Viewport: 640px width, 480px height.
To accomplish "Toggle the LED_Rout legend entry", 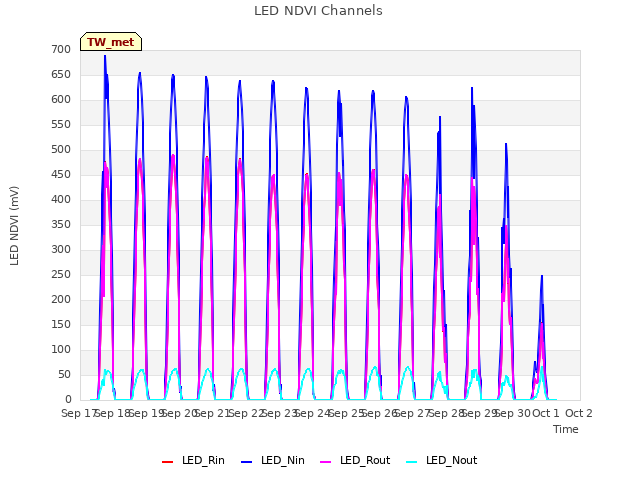I will click(x=355, y=460).
